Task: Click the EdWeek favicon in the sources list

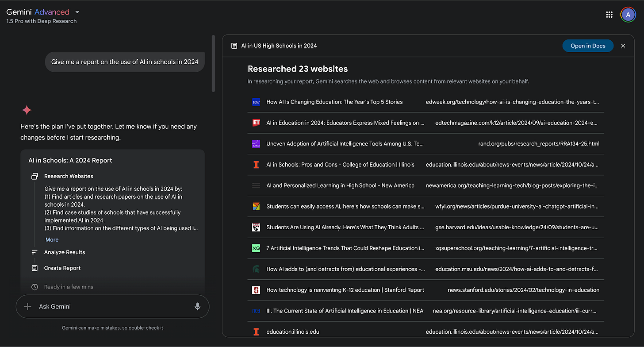Action: tap(256, 102)
